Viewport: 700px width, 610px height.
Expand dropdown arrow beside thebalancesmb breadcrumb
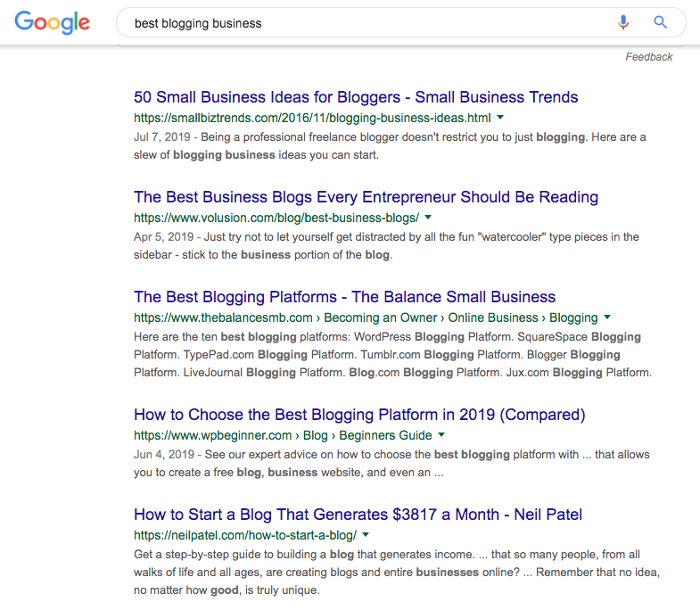tap(607, 317)
